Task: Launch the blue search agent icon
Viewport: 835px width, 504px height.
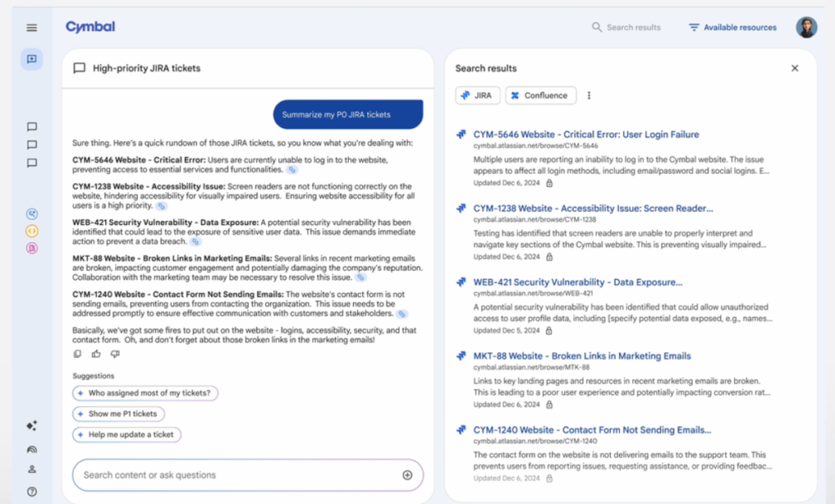Action: click(x=32, y=214)
